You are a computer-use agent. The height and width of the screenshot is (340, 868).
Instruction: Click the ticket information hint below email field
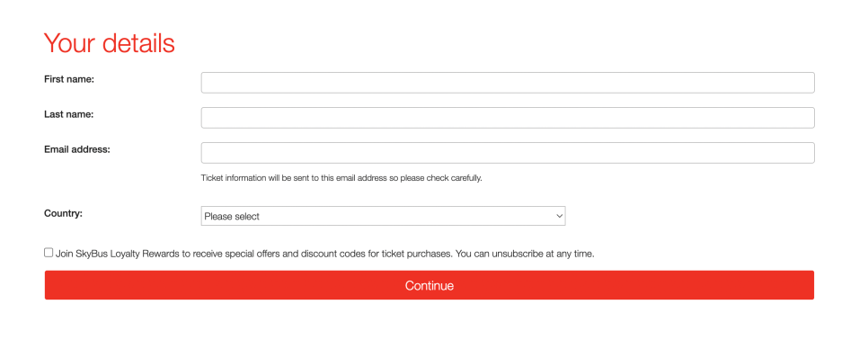(x=341, y=179)
